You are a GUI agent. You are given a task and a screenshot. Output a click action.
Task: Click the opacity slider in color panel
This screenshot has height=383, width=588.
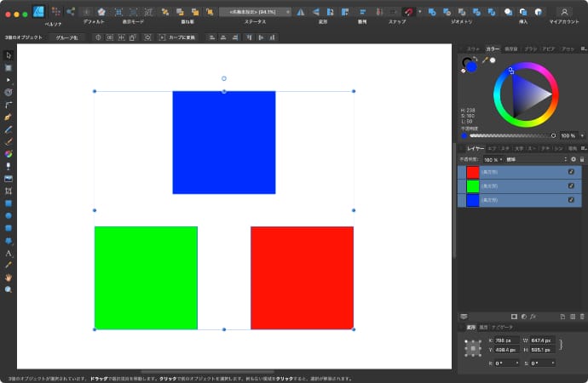(510, 135)
